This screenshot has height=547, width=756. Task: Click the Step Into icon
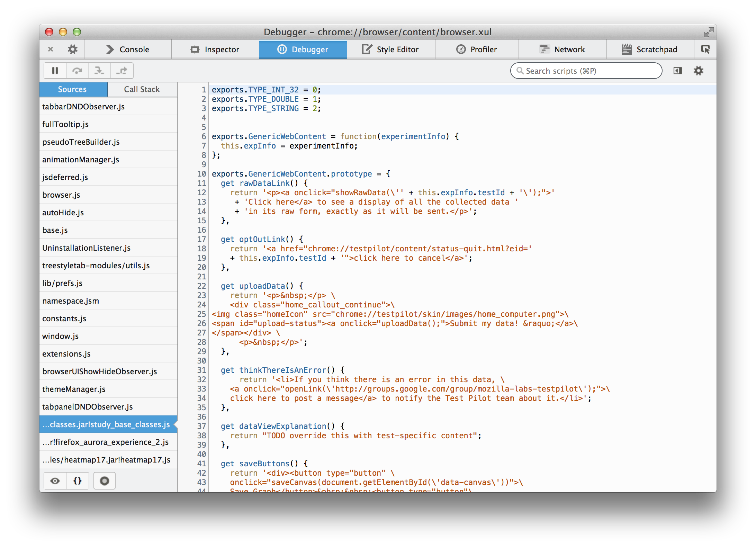point(99,70)
